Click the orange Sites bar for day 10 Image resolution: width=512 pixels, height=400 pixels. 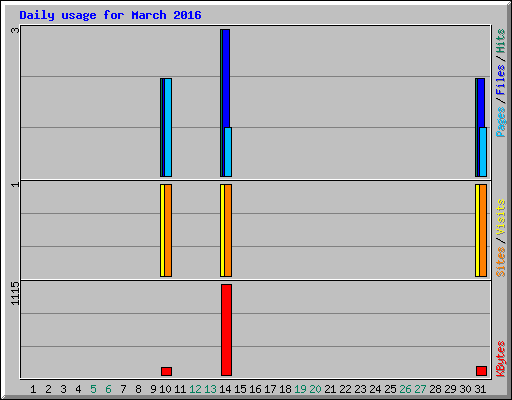coord(168,230)
